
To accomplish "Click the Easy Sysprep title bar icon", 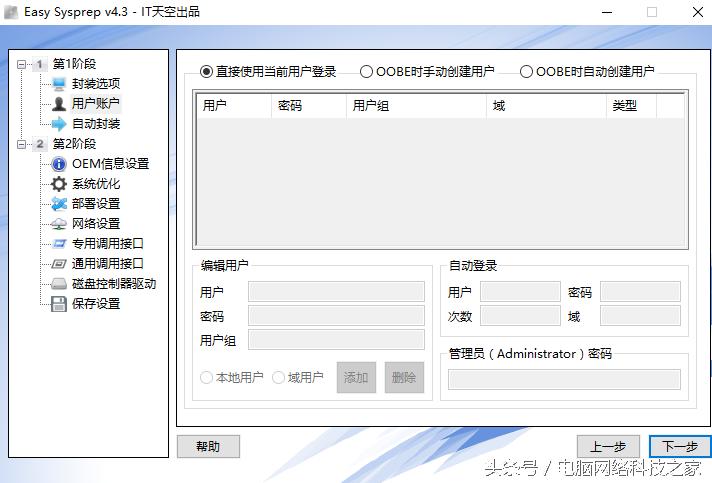I will [11, 12].
